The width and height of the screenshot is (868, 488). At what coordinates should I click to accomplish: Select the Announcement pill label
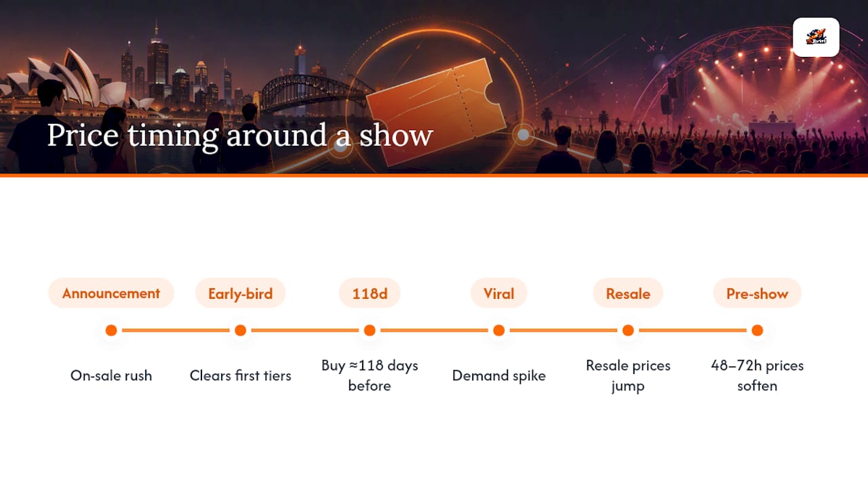(x=111, y=293)
